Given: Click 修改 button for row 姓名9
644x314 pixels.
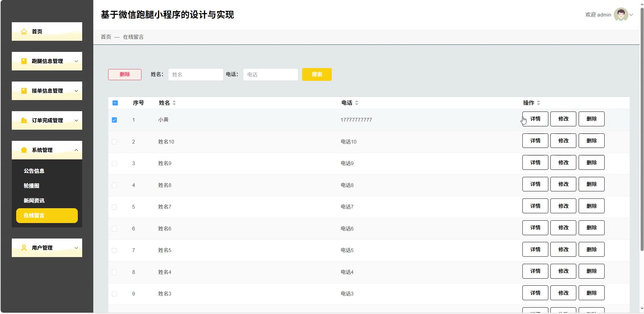Looking at the screenshot, I should 563,162.
